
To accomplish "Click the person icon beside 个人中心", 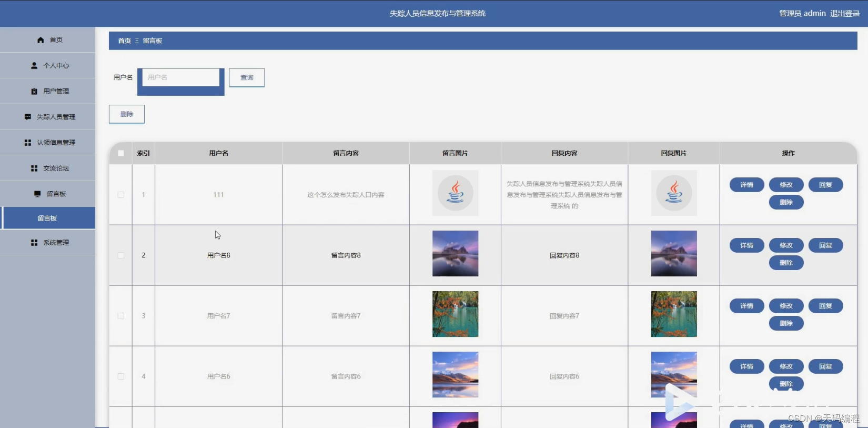I will 34,66.
